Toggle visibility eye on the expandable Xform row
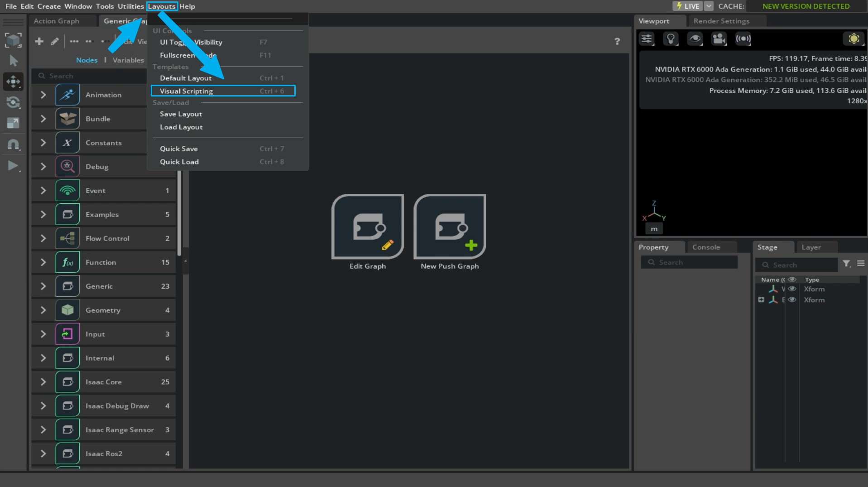 (792, 299)
